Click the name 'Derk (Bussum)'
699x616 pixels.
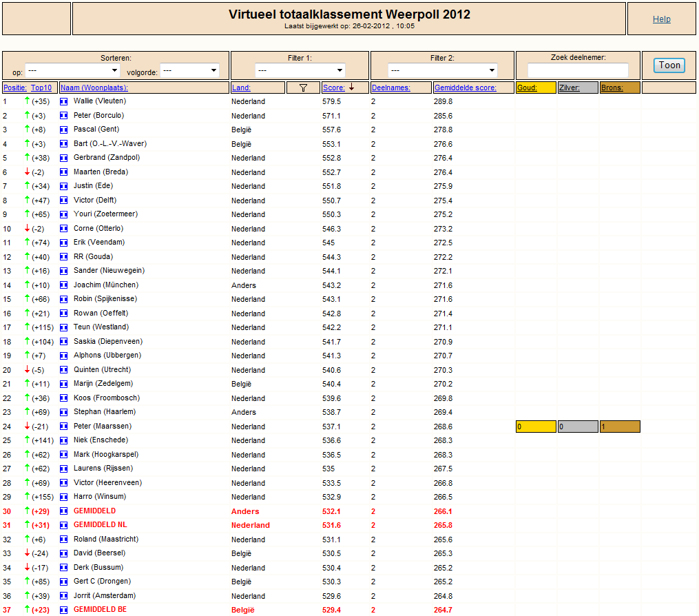coord(98,567)
